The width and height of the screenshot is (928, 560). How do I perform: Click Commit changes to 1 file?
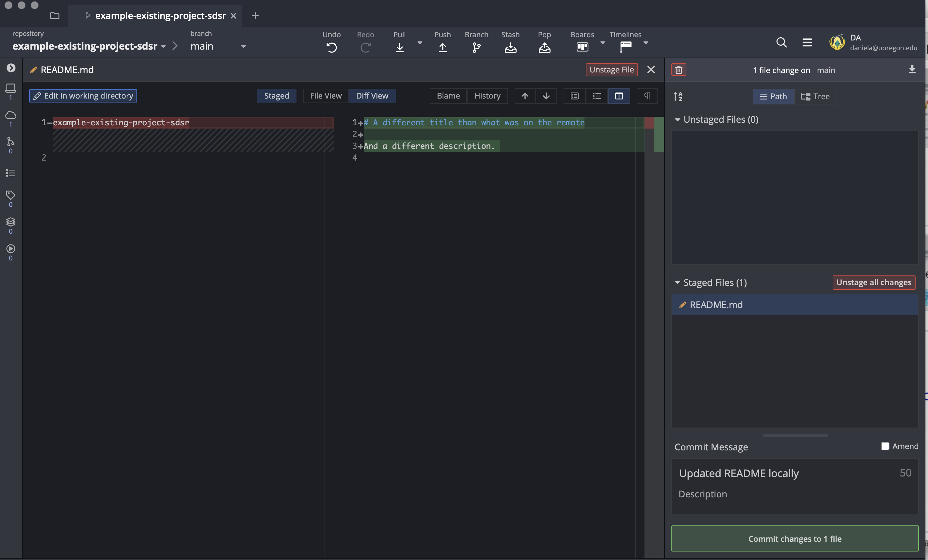coord(795,538)
